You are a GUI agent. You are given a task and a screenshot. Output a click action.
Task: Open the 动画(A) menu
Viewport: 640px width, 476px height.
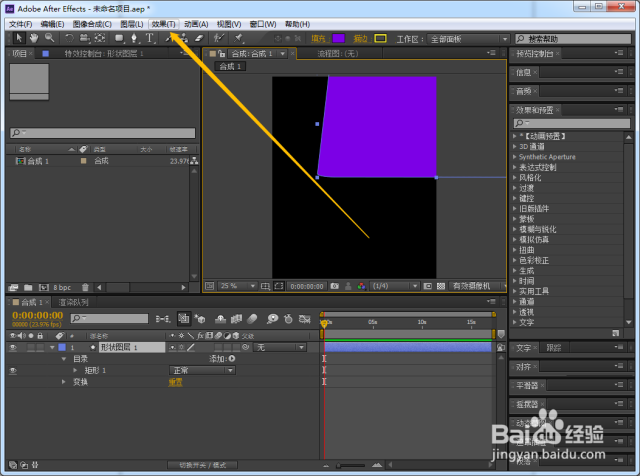click(x=196, y=24)
